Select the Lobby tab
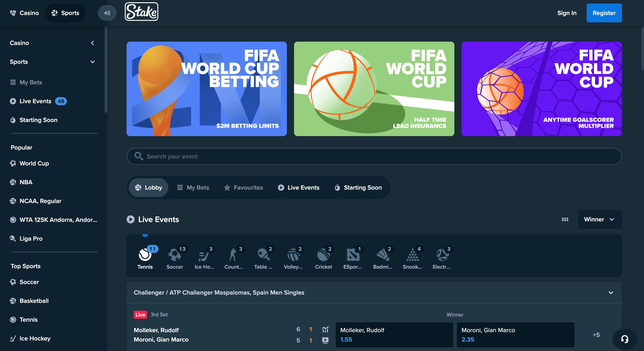Image resolution: width=644 pixels, height=351 pixels. 148,188
